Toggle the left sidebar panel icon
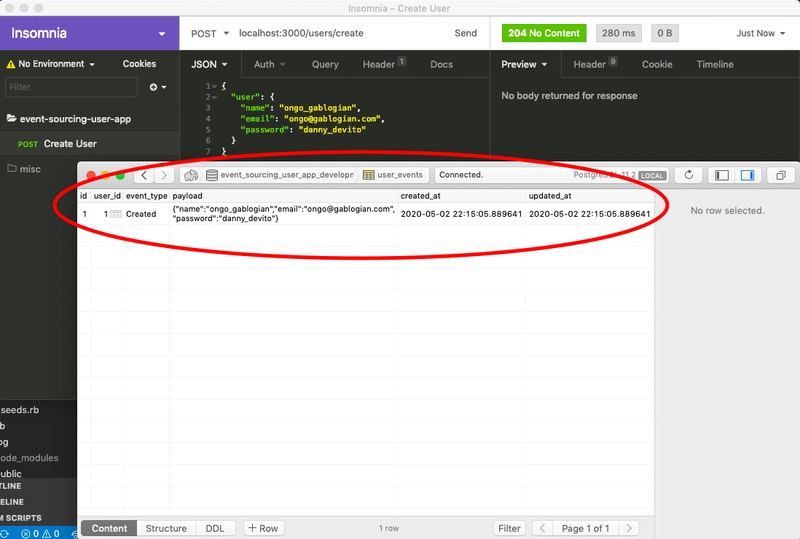The image size is (800, 539). pos(721,175)
